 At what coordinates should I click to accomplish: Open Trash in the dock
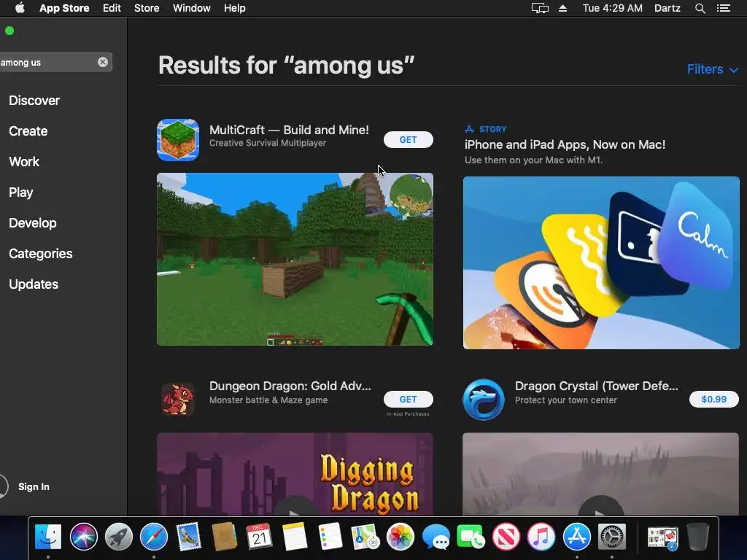pos(698,537)
